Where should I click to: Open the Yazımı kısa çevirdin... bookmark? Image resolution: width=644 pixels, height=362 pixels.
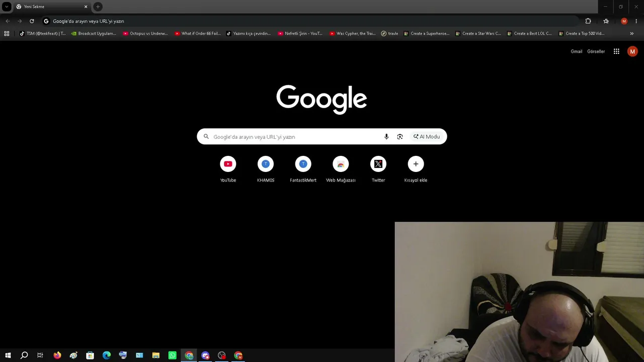click(249, 34)
